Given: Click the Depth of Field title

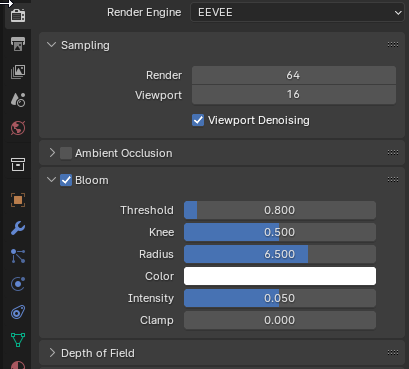Looking at the screenshot, I should pos(98,353).
